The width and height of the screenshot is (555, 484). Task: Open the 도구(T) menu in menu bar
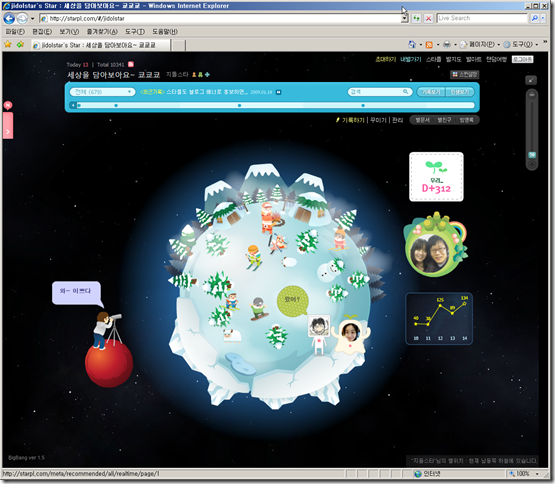135,32
